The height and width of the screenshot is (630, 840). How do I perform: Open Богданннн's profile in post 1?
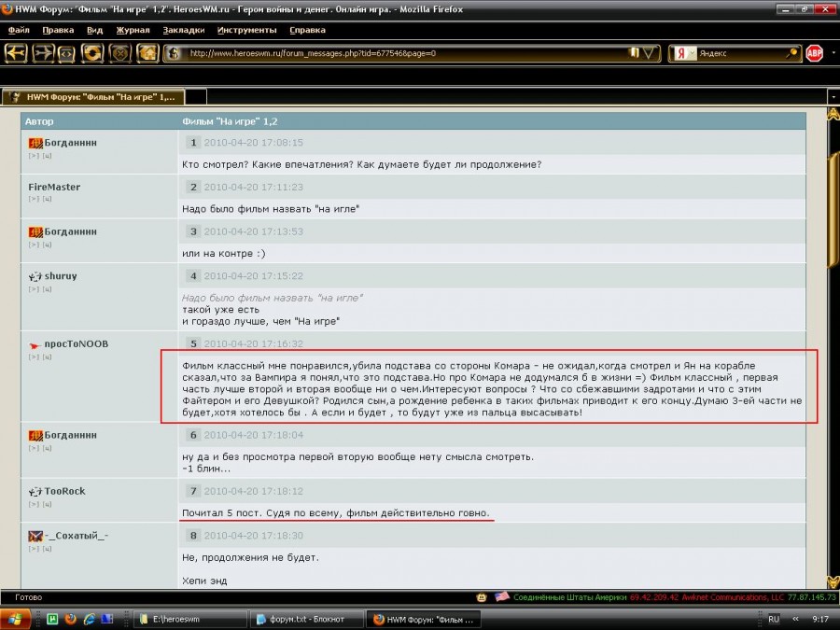[x=70, y=143]
